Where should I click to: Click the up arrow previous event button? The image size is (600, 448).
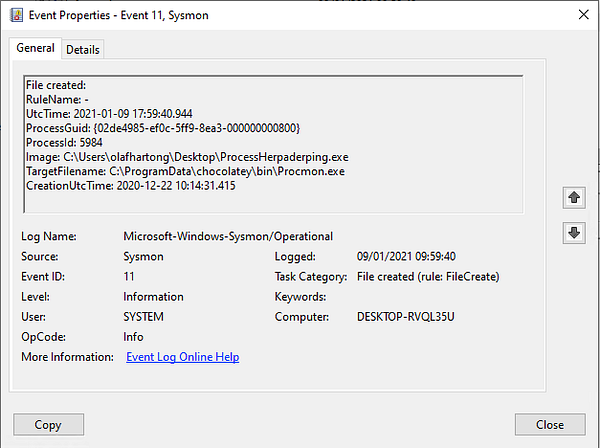coord(574,198)
